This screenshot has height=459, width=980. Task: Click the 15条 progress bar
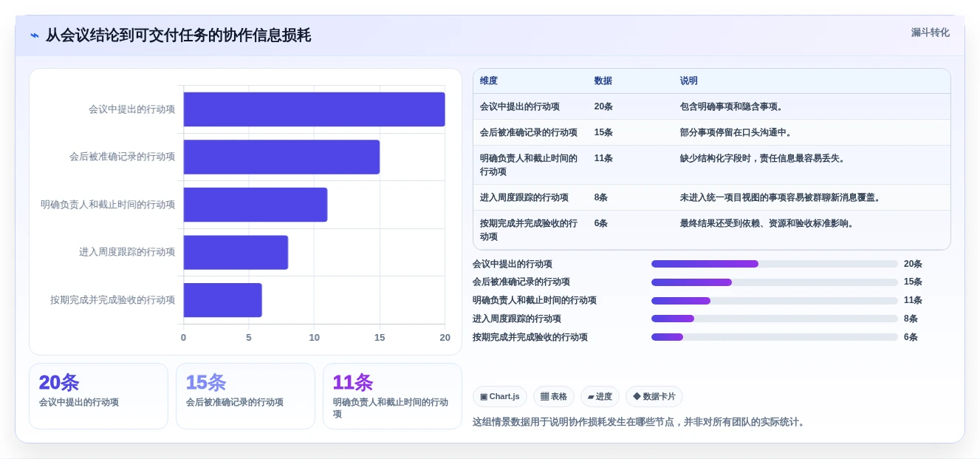(775, 282)
